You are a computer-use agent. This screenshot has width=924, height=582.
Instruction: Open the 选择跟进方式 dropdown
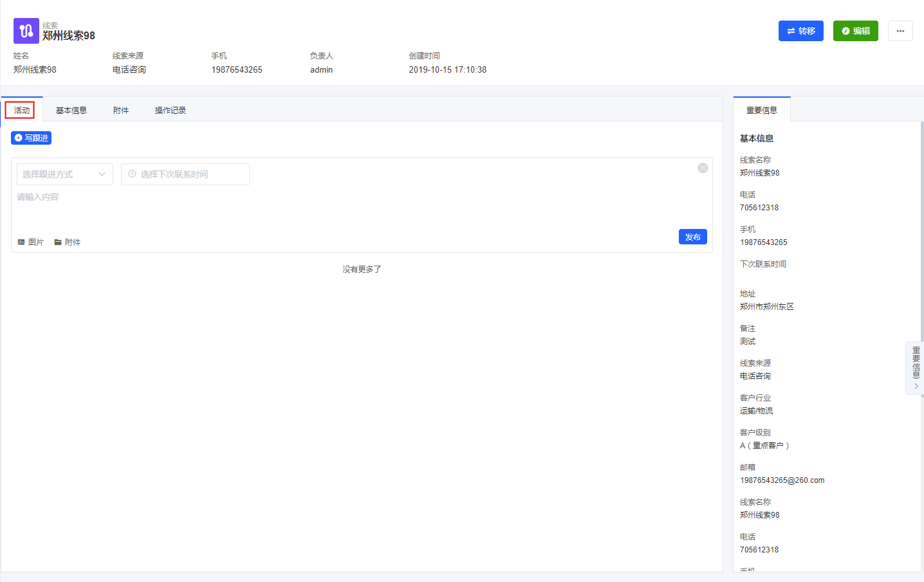pos(58,174)
